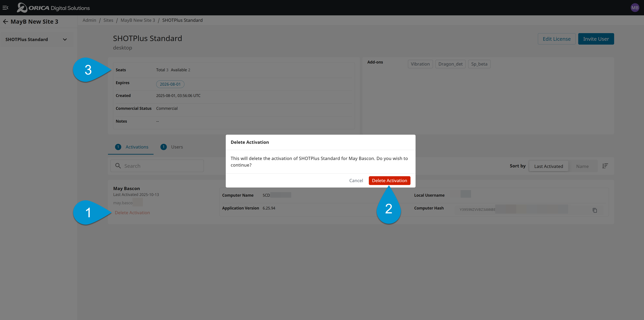644x320 pixels.
Task: Go back using the arrow beside MayB New Site 3
Action: 5,22
